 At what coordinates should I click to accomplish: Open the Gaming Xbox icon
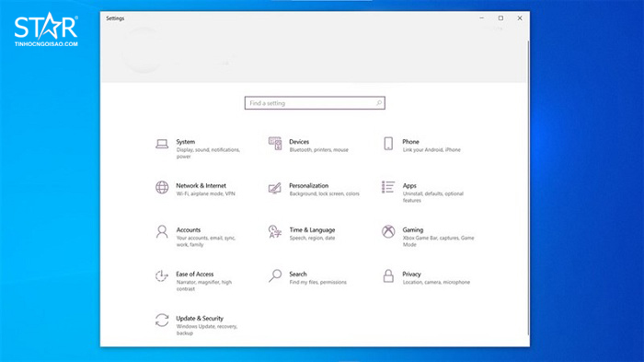(x=388, y=231)
